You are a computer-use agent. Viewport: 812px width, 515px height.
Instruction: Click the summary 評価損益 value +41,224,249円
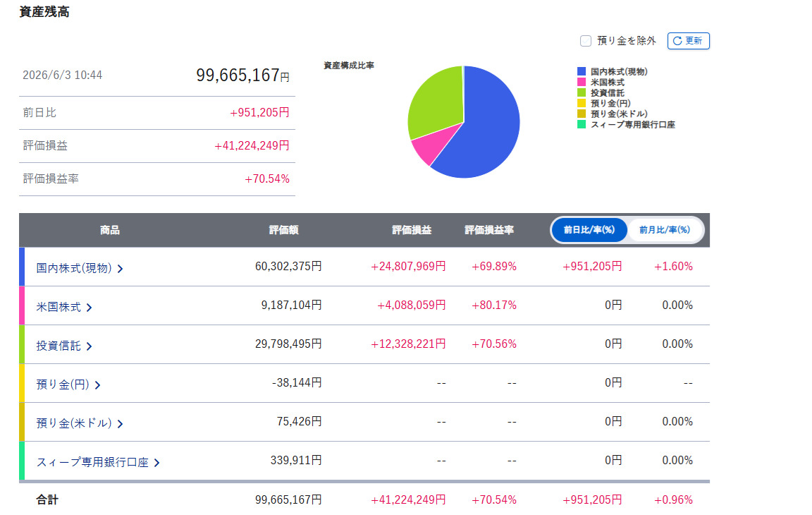[x=252, y=145]
